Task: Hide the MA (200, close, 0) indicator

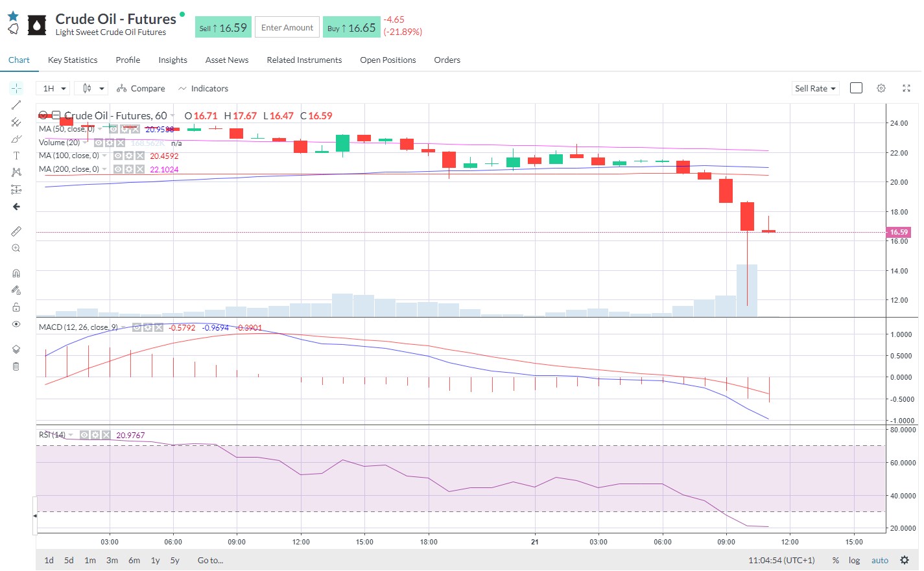Action: pyautogui.click(x=118, y=169)
